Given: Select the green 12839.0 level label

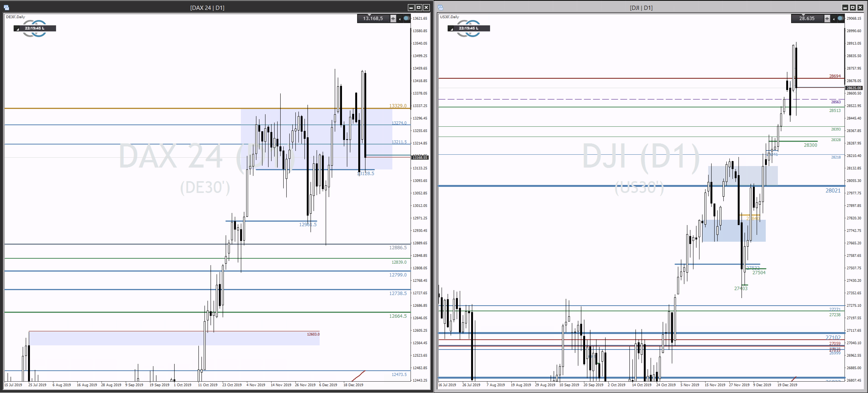Looking at the screenshot, I should [399, 262].
